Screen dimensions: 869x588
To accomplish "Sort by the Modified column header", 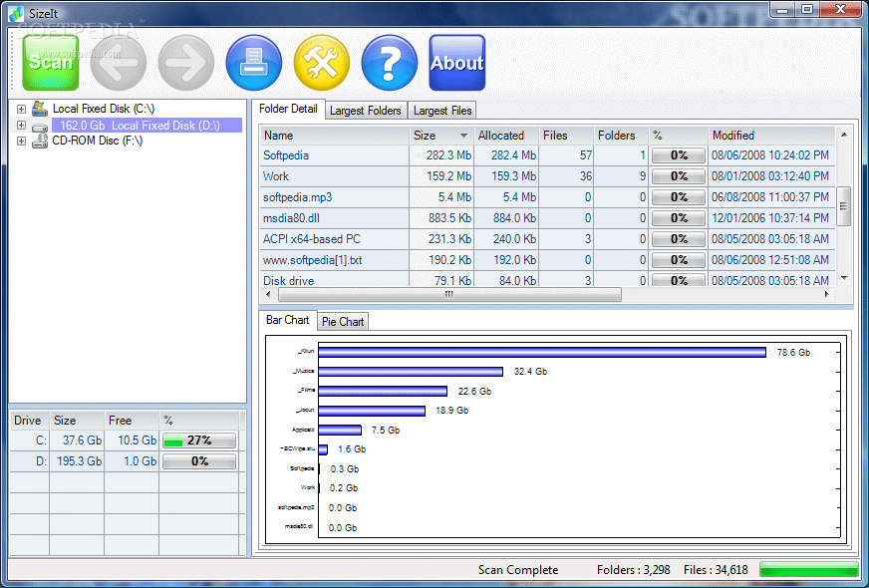I will click(771, 136).
